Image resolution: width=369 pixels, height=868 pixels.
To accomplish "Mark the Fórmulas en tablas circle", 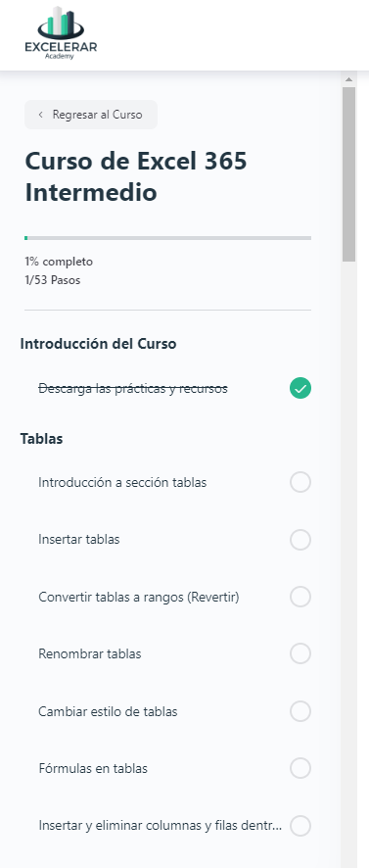I will click(x=300, y=768).
